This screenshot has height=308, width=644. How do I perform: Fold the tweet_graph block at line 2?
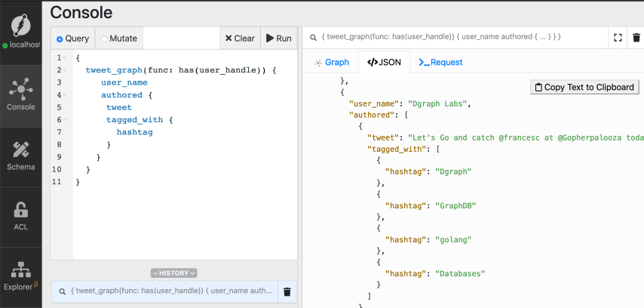[x=65, y=70]
